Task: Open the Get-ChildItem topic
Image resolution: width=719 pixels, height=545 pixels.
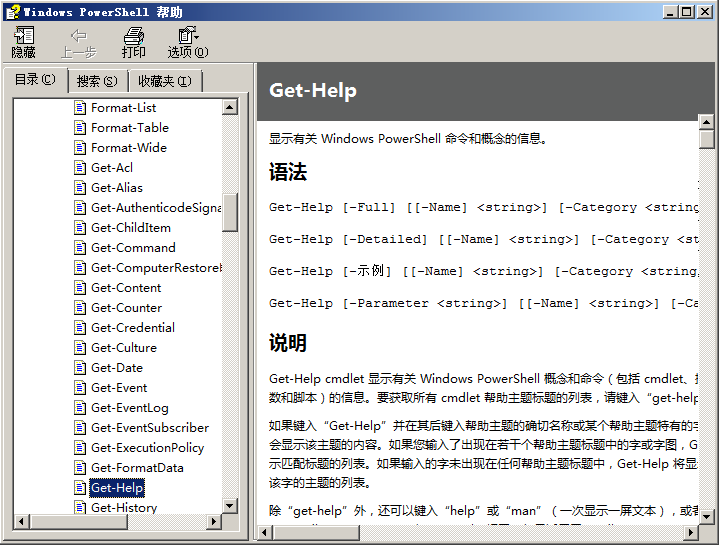Action: [x=131, y=227]
